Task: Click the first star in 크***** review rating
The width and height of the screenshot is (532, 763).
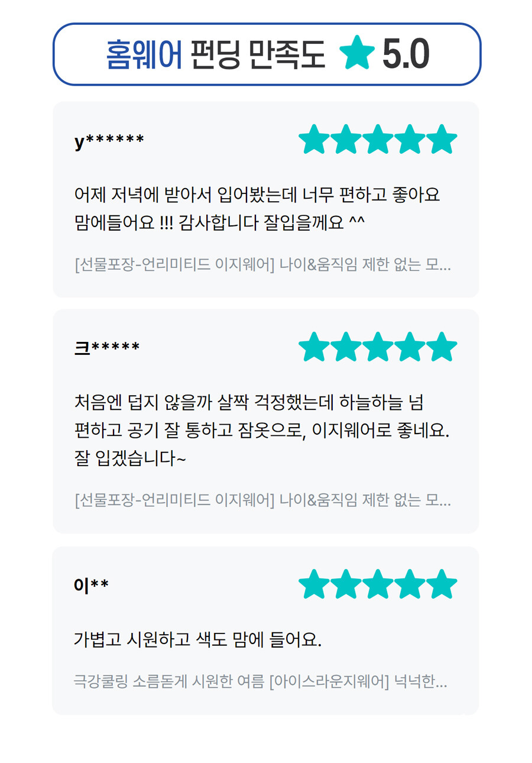Action: click(x=314, y=347)
